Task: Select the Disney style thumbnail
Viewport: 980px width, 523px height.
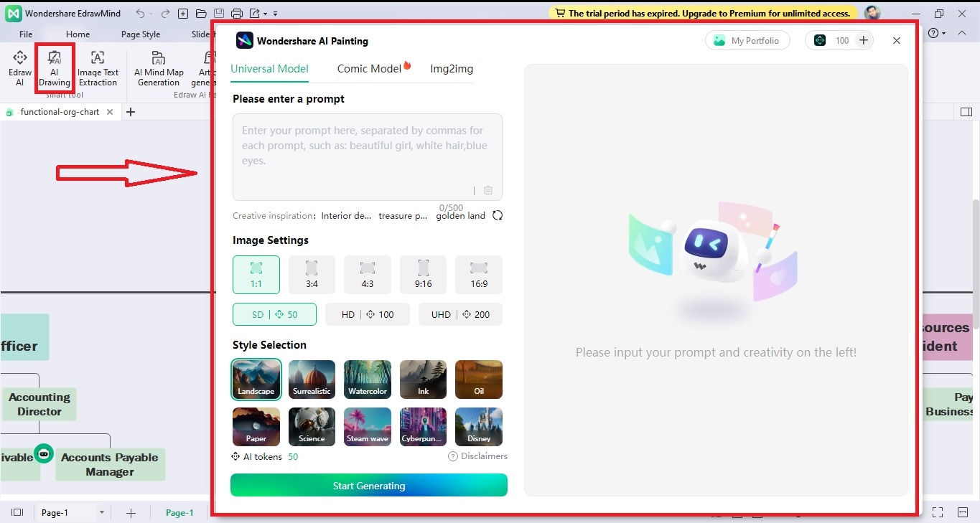Action: (x=479, y=427)
